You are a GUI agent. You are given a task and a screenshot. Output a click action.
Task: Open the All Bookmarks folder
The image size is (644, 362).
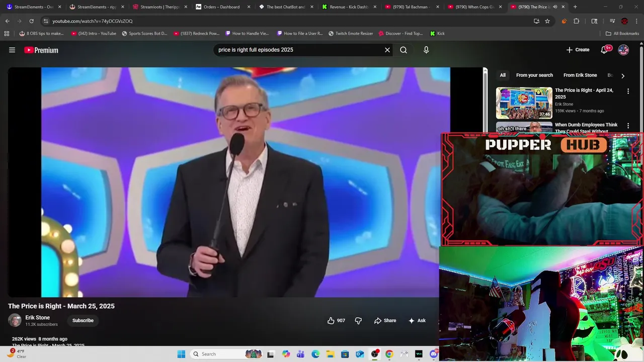[x=622, y=33]
